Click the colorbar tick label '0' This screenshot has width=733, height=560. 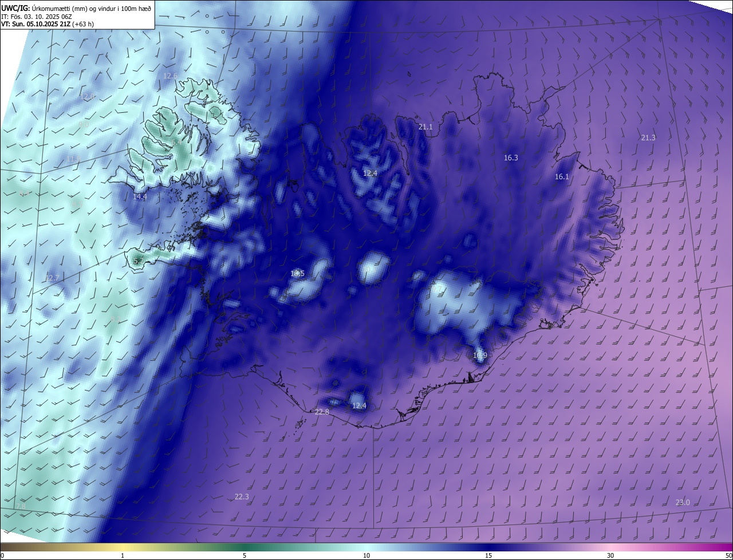(x=2, y=555)
